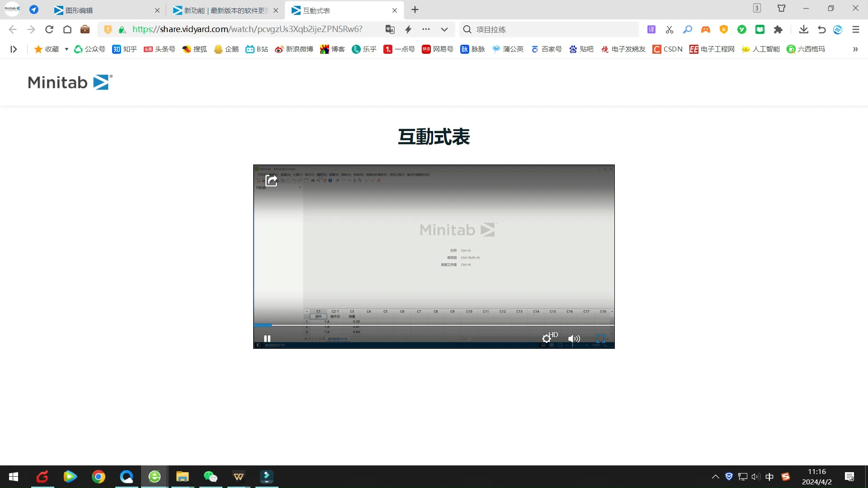The image size is (868, 488).
Task: Click the tab count indicator
Action: 757,8
